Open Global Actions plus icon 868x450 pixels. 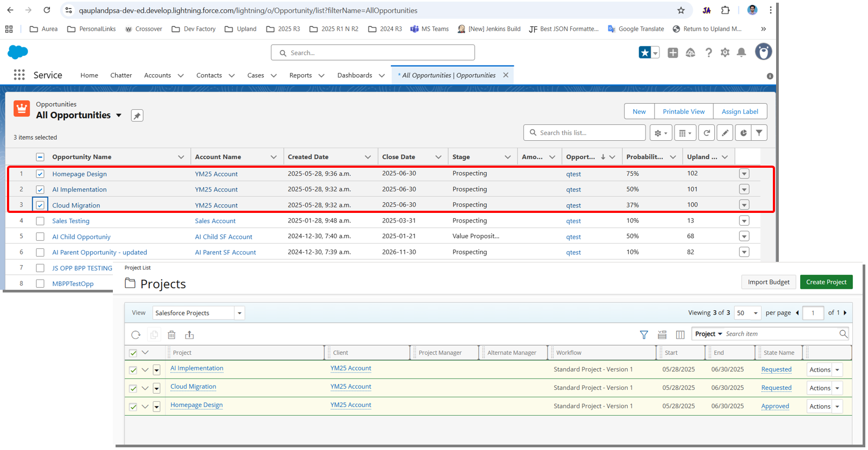point(672,52)
